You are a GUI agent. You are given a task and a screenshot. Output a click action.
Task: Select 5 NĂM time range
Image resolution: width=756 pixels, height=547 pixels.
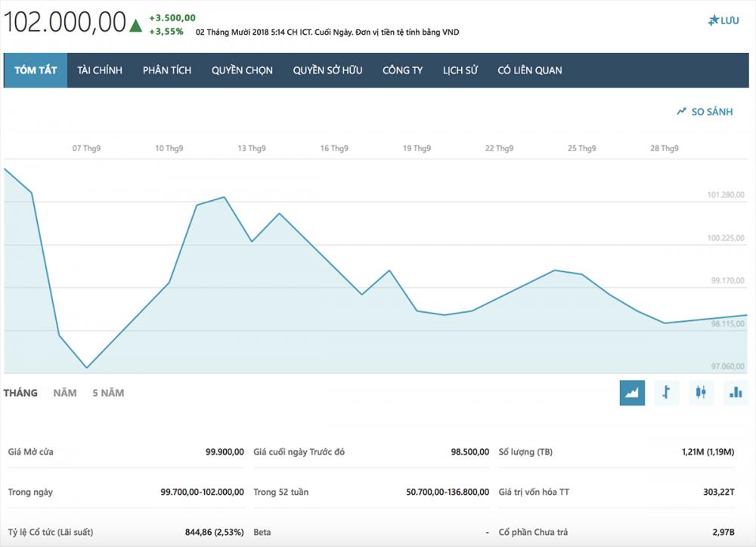coord(108,393)
